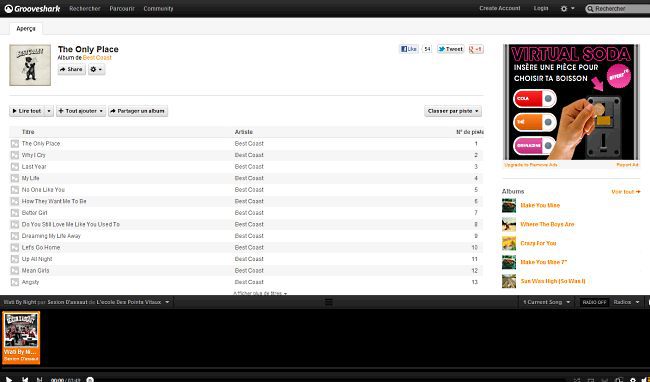
Task: Click the playback progress bar
Action: [x=325, y=368]
